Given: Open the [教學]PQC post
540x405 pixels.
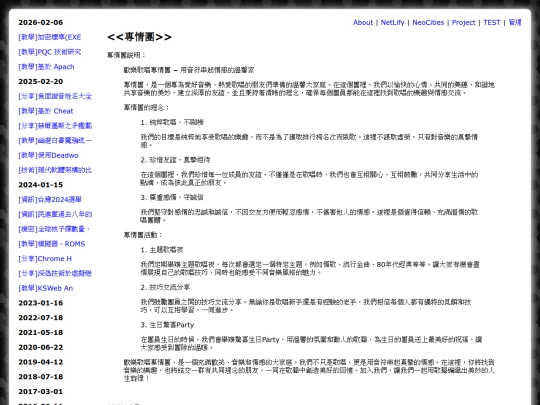Looking at the screenshot, I should (50, 52).
